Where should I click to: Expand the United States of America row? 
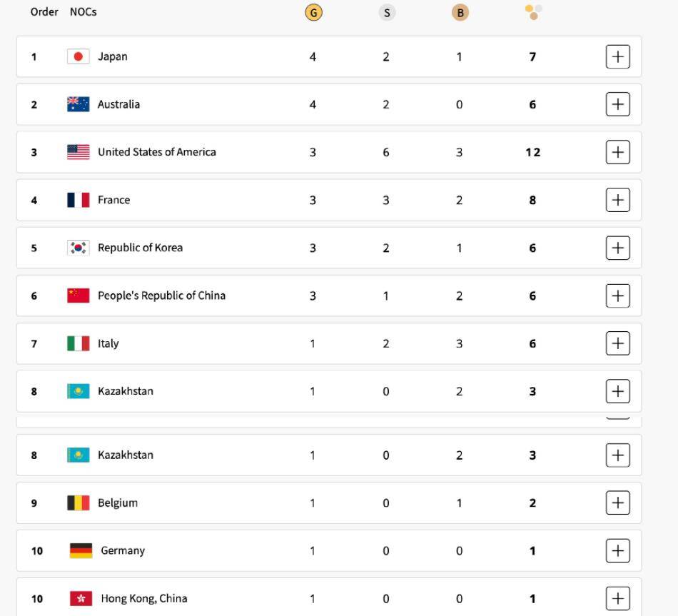click(618, 152)
